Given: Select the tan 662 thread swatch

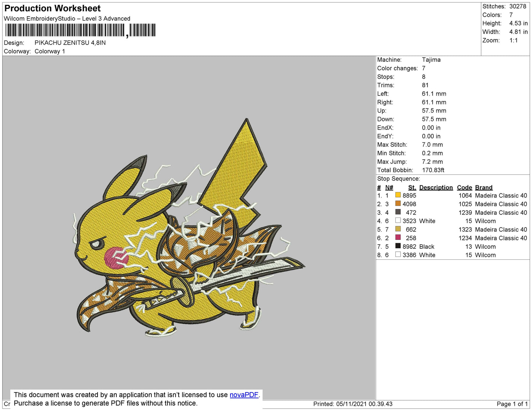Looking at the screenshot, I should [x=398, y=229].
